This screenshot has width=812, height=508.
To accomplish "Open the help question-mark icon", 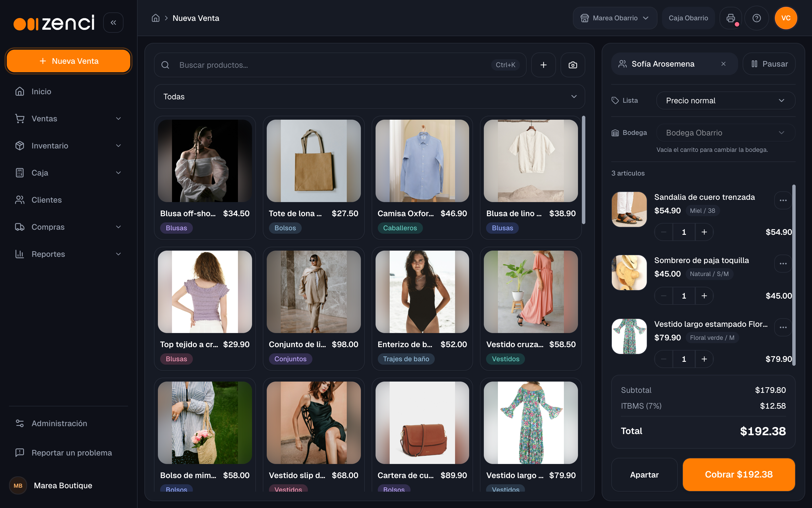I will coord(756,18).
